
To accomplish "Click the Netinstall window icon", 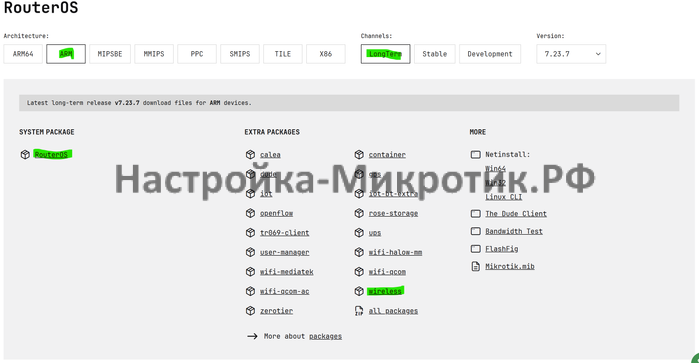I will tap(476, 154).
